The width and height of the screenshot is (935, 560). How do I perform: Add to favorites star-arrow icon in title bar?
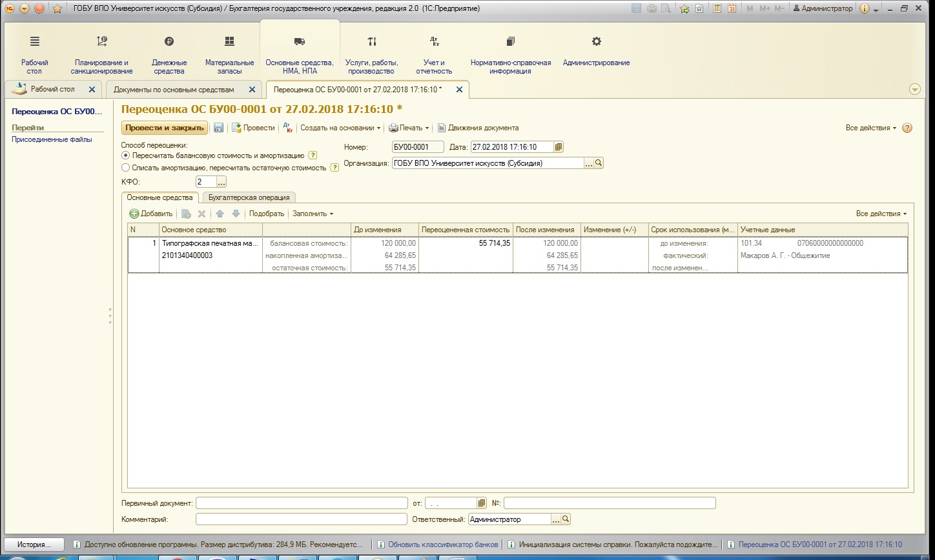coord(684,8)
